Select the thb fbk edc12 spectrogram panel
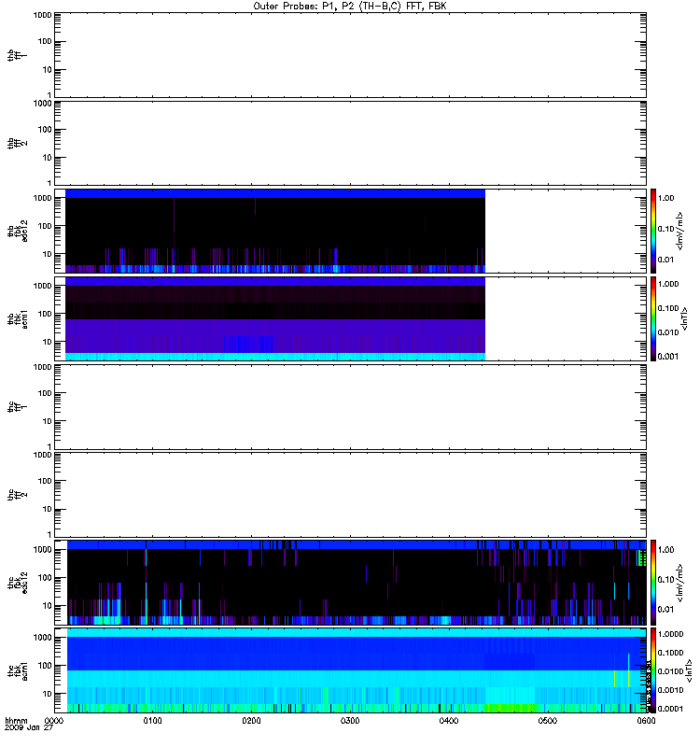 (x=351, y=231)
